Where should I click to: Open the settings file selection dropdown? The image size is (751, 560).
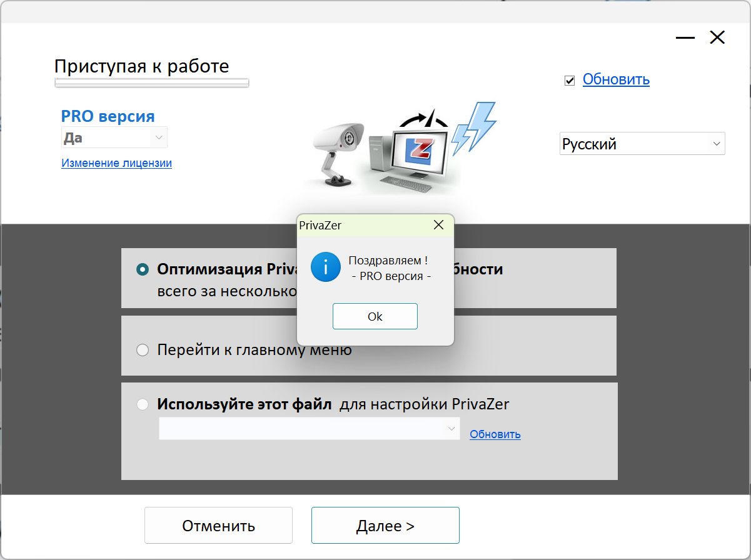tap(309, 429)
